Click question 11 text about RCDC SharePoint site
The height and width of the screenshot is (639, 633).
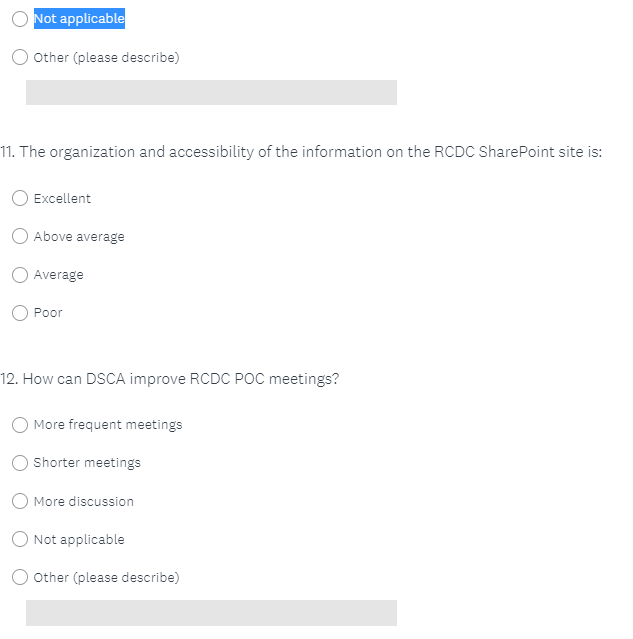[x=300, y=152]
